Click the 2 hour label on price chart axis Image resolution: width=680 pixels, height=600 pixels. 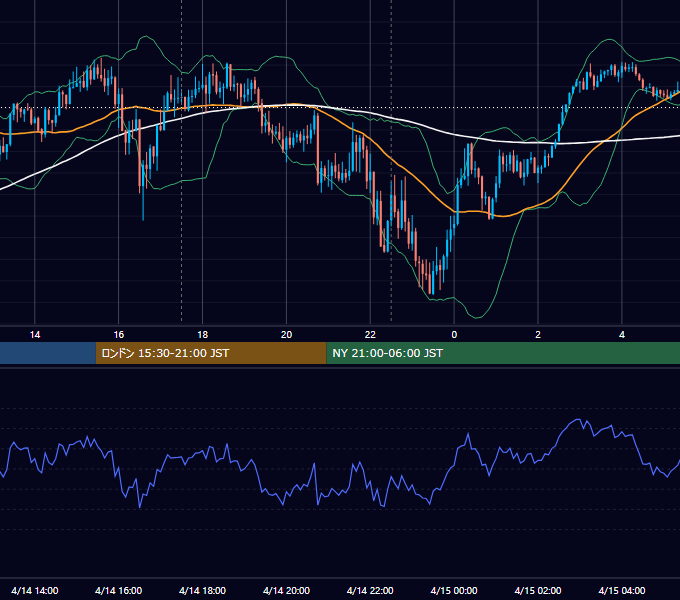tap(538, 335)
